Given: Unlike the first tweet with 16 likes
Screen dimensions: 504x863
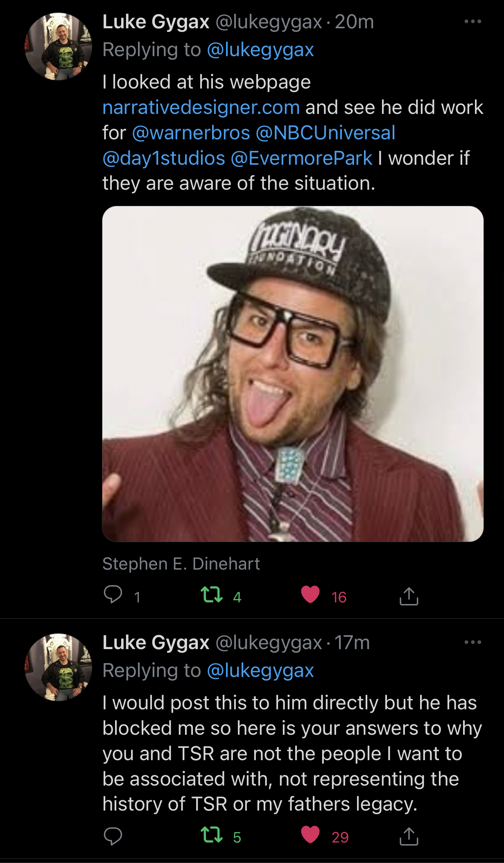Looking at the screenshot, I should coord(310,595).
